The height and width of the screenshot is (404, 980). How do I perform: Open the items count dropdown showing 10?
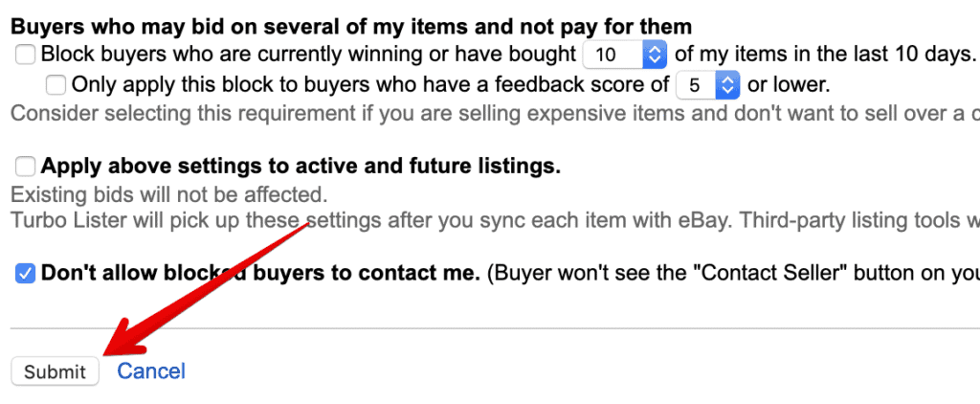pos(624,55)
